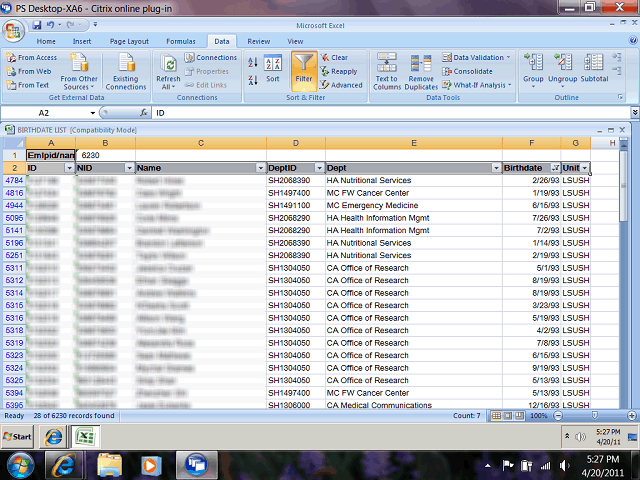Viewport: 640px width, 480px height.
Task: Click the Reapply filter button
Action: click(340, 71)
